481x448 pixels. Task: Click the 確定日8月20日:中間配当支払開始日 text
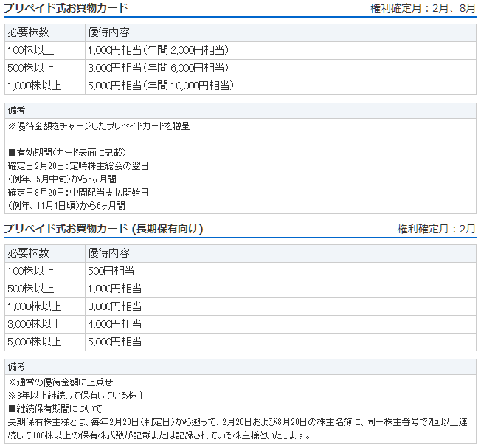78,193
